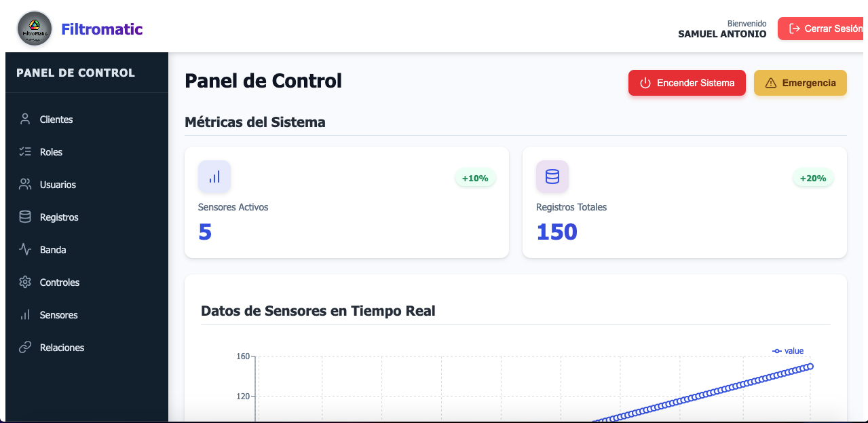
Task: Click the Filtromatic round logo
Action: click(x=35, y=29)
